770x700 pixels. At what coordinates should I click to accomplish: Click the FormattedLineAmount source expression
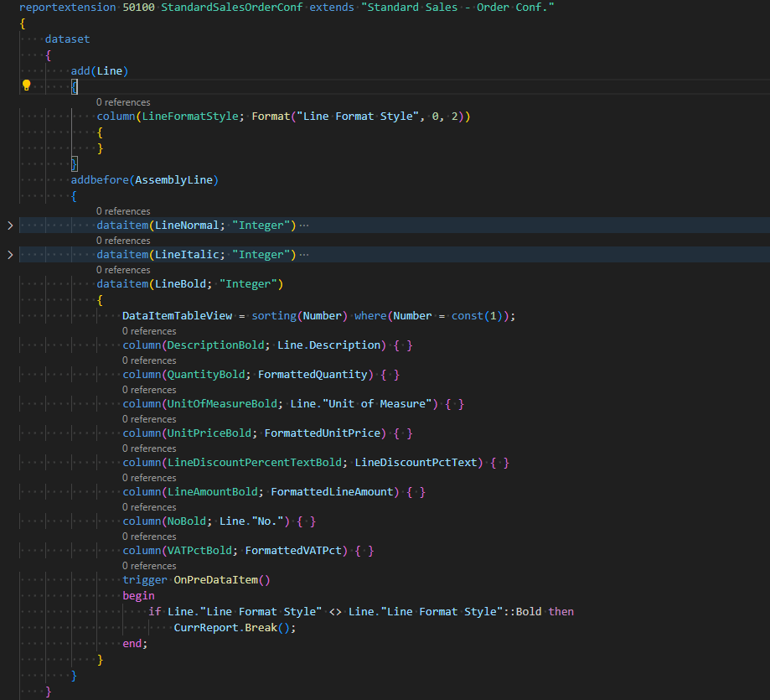point(332,492)
